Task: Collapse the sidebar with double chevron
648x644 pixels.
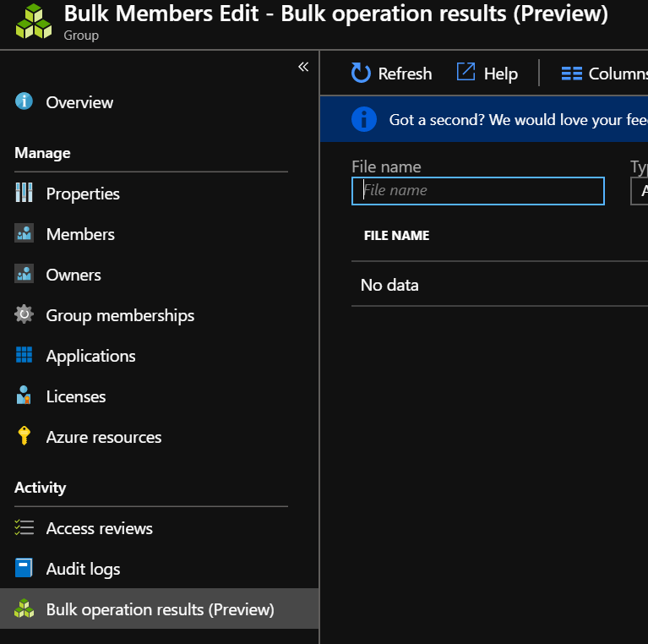Action: tap(303, 68)
